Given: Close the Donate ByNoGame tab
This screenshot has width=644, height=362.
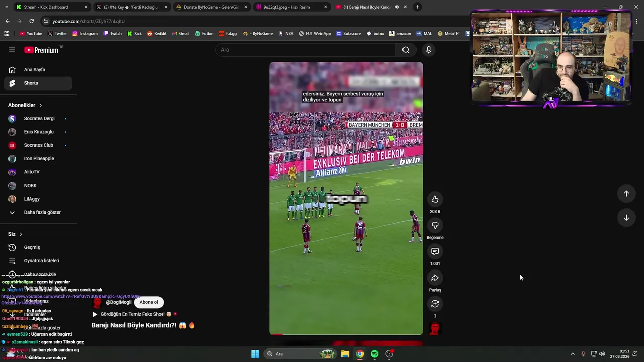Looking at the screenshot, I should coord(245,7).
